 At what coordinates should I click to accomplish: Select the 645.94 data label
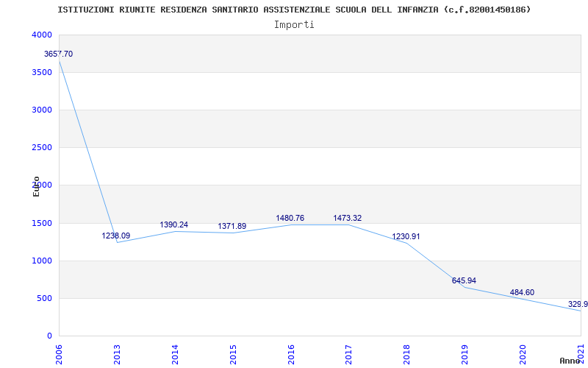[465, 281]
